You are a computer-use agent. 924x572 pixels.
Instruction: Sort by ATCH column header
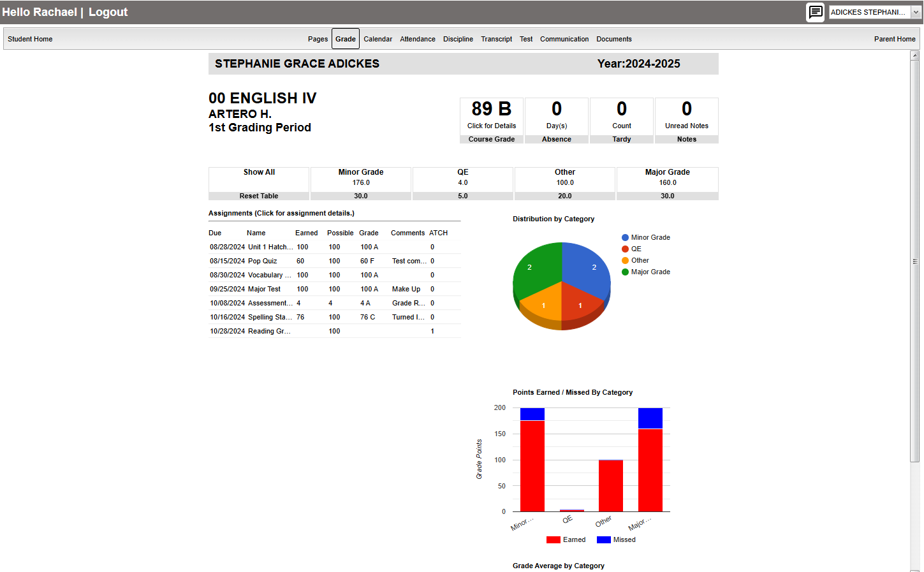coord(438,233)
